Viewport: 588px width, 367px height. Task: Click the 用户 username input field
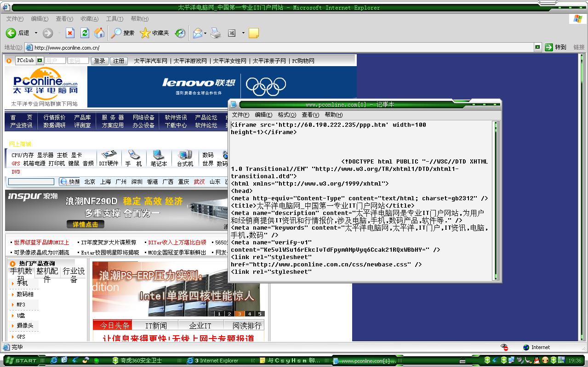(x=55, y=61)
